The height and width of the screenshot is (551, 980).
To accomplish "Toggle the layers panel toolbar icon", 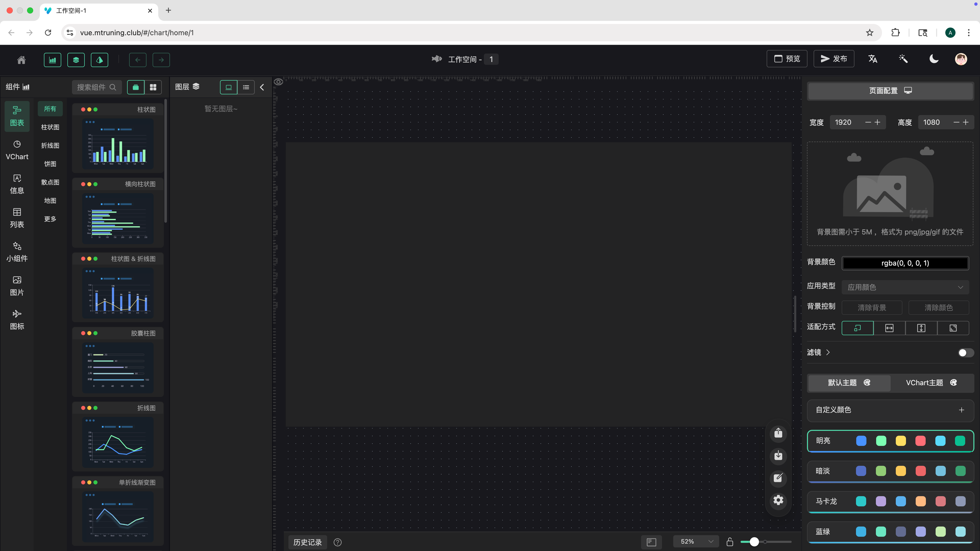I will tap(76, 60).
